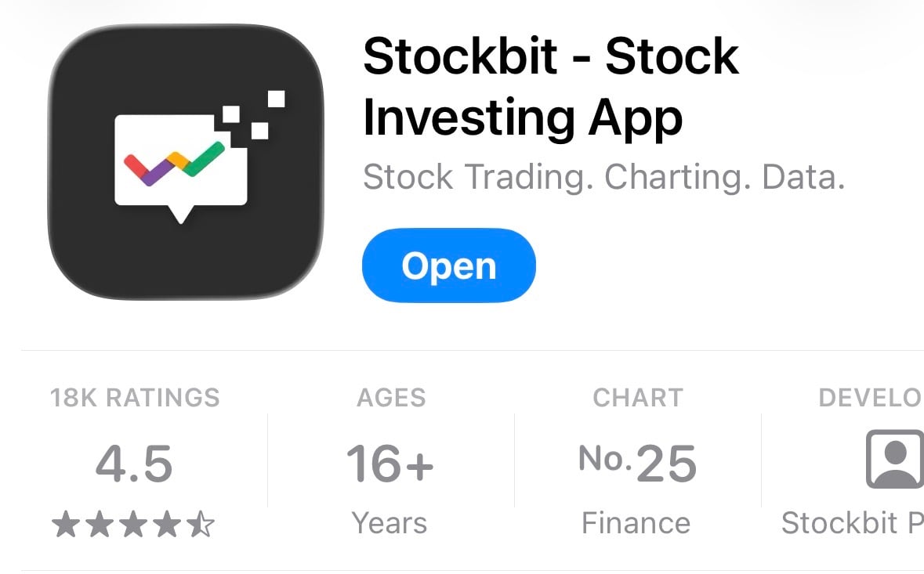Select the Ages info header
This screenshot has height=574, width=924.
pyautogui.click(x=391, y=398)
